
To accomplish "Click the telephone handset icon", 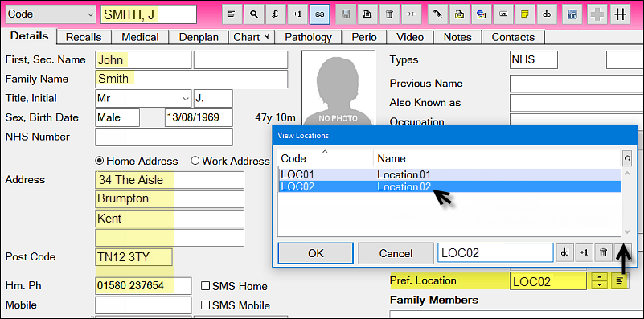I will tap(438, 14).
